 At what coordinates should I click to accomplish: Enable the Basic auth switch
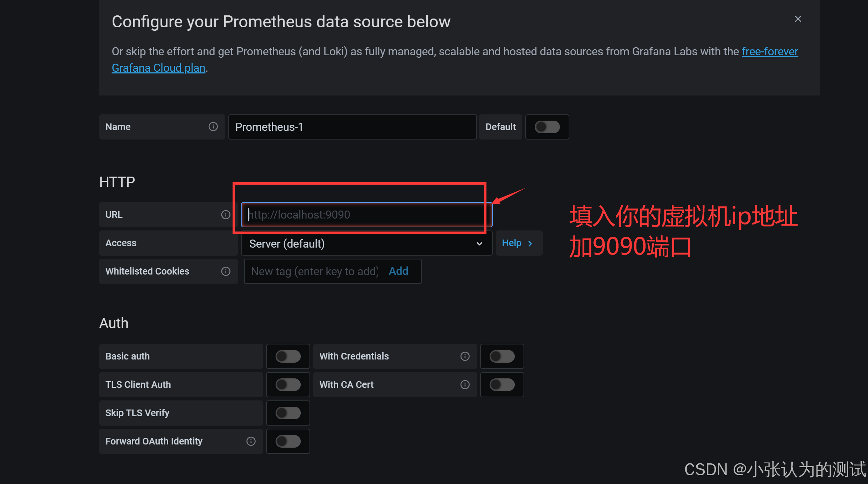(288, 356)
